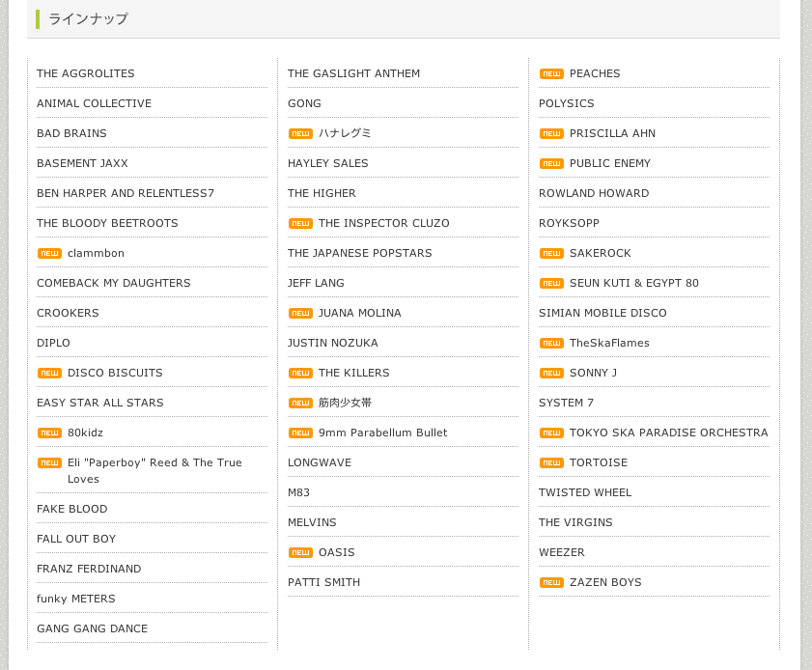Click the DIPLO entry
Viewport: 812px width, 670px height.
click(x=53, y=344)
